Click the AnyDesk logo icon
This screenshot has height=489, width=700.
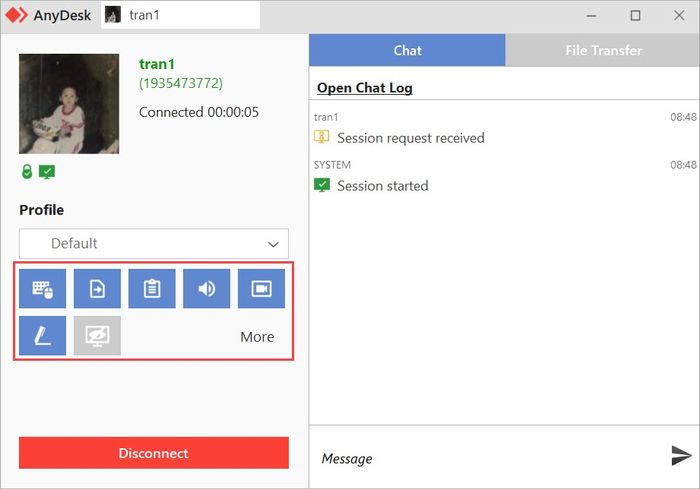17,15
